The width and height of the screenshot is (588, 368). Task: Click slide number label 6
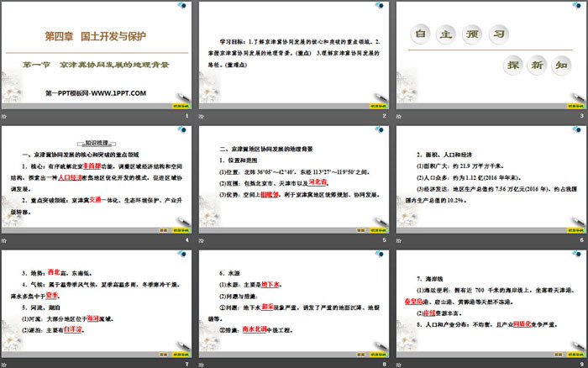[581, 240]
